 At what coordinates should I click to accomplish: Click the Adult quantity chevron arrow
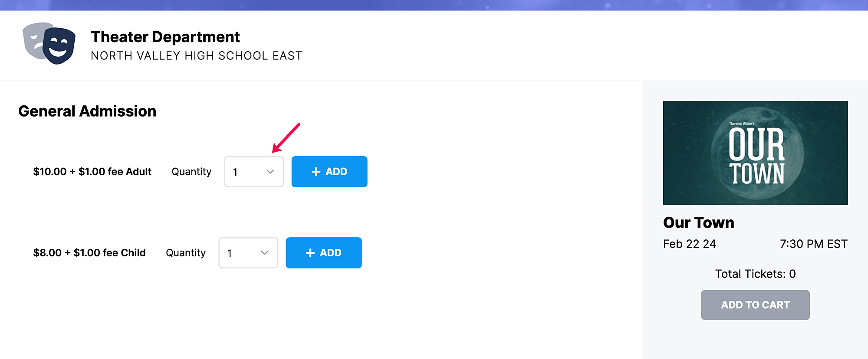click(x=270, y=172)
